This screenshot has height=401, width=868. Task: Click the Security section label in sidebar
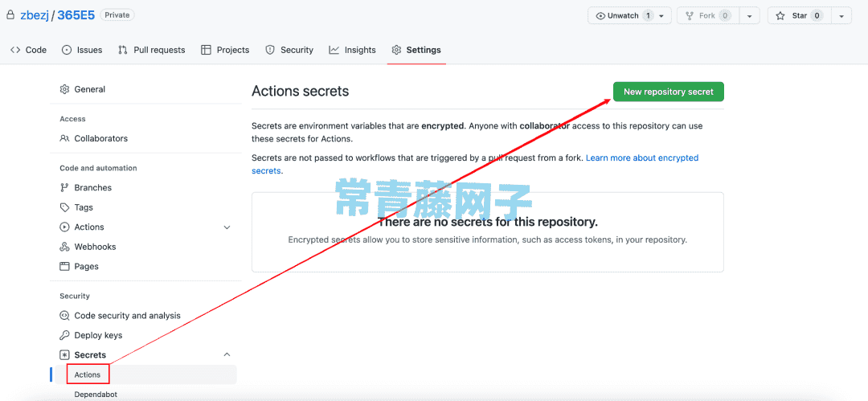pos(75,296)
